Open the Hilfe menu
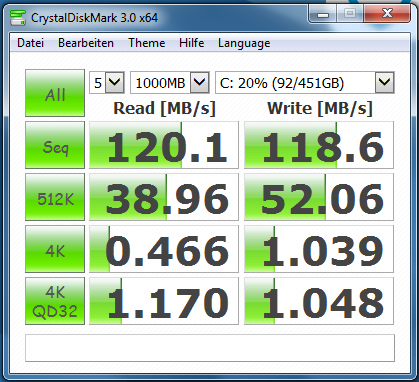 (192, 43)
